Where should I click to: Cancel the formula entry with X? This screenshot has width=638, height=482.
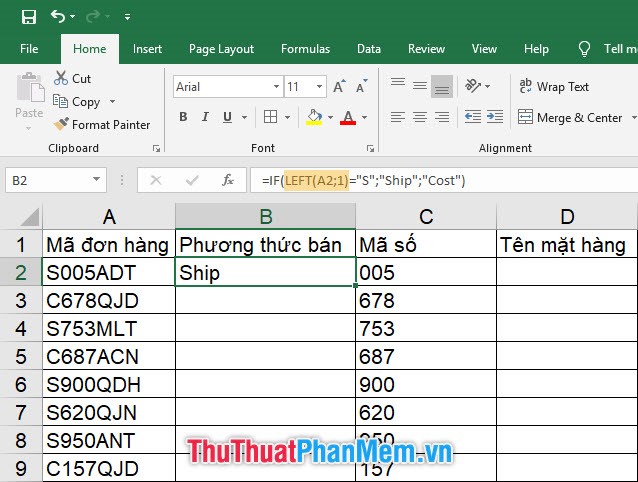click(156, 180)
